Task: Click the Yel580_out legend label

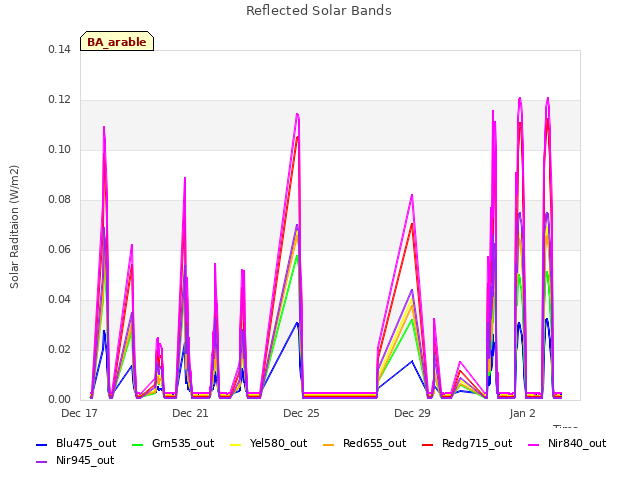Action: (x=278, y=443)
